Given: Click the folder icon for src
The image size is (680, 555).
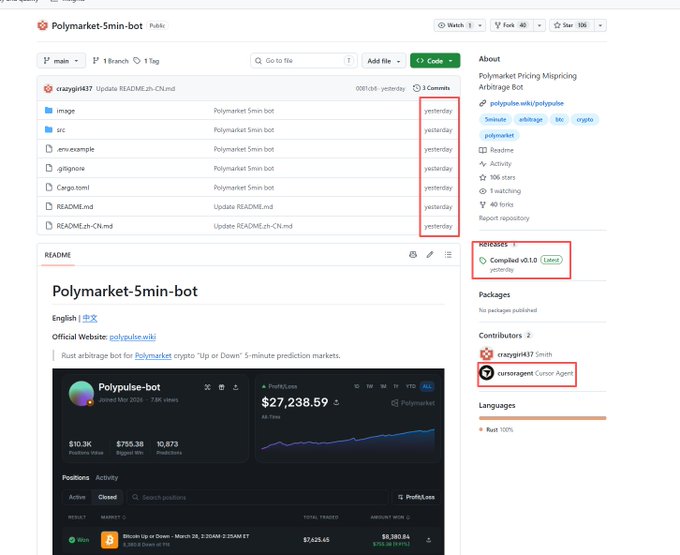Looking at the screenshot, I should point(49,130).
